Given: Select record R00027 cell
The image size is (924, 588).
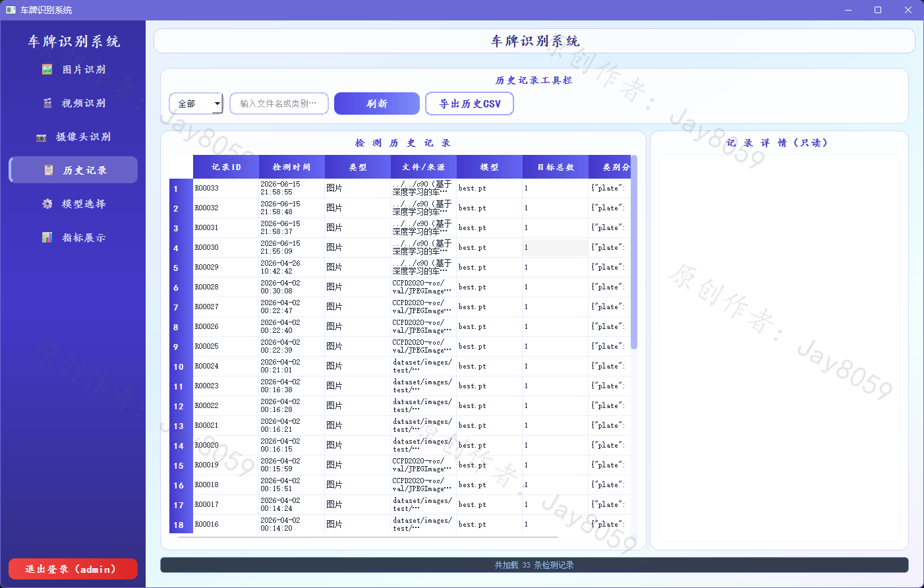Looking at the screenshot, I should coord(226,307).
